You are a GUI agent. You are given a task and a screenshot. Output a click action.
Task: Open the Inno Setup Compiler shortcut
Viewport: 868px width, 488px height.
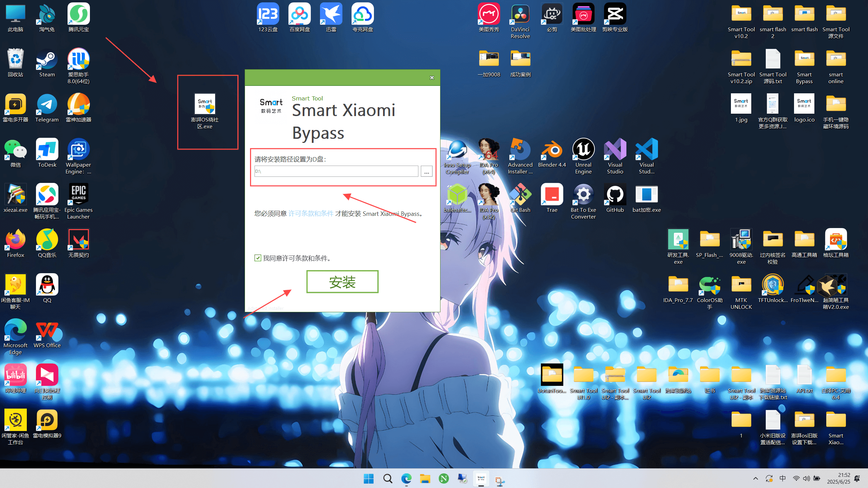pos(457,157)
